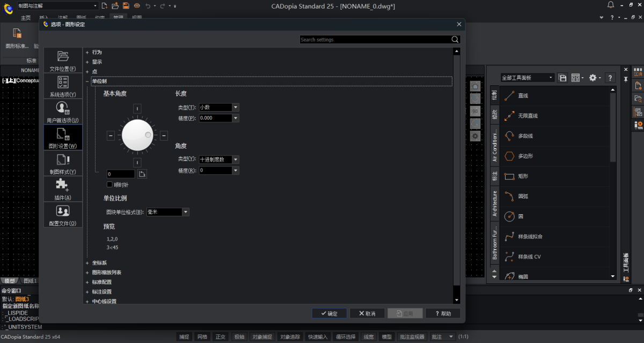Open the 插件 (Plugins) category
This screenshot has width=644, height=343.
63,189
